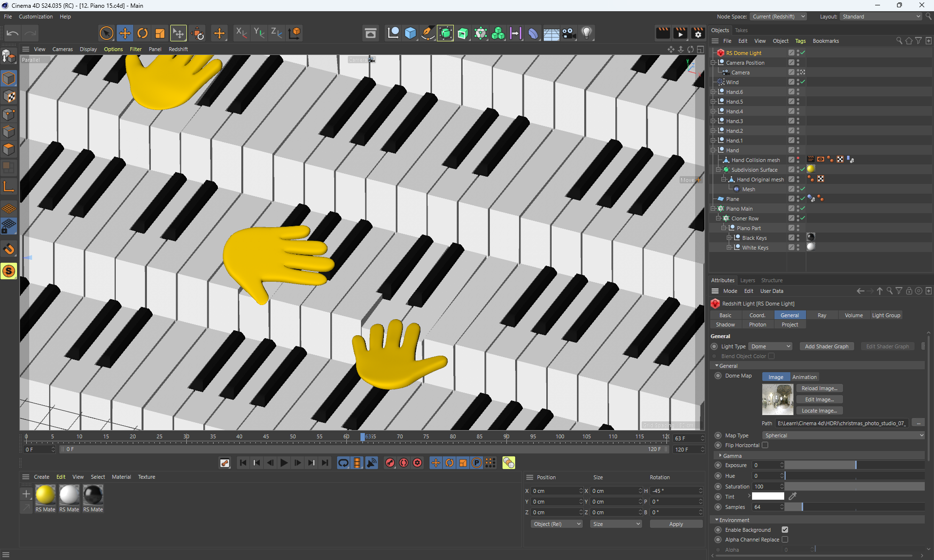This screenshot has width=934, height=560.
Task: Click the Play Forward button
Action: pos(284,463)
